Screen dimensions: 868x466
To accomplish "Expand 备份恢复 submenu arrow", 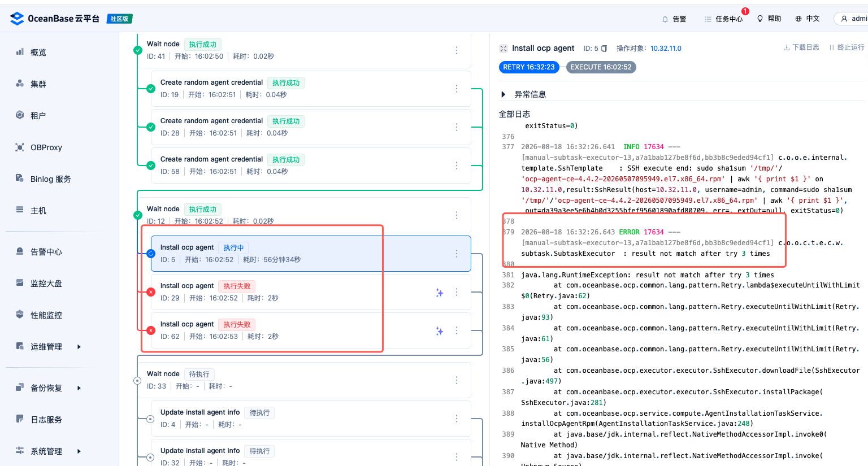I will point(79,388).
